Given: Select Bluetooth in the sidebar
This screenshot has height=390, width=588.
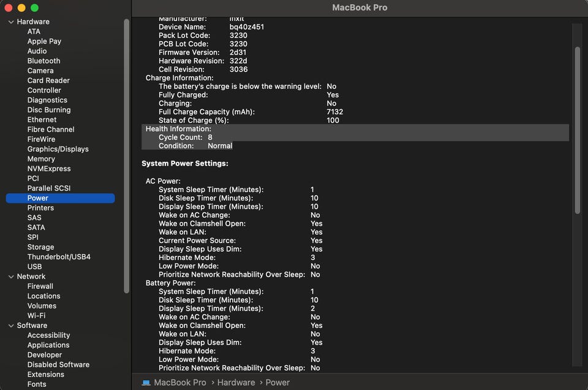Looking at the screenshot, I should pyautogui.click(x=43, y=61).
